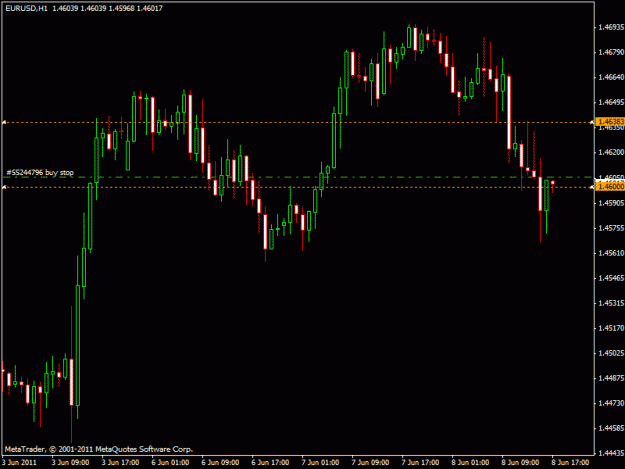625x469 pixels.
Task: Click the 1.45905 price scale label
Action: point(611,203)
